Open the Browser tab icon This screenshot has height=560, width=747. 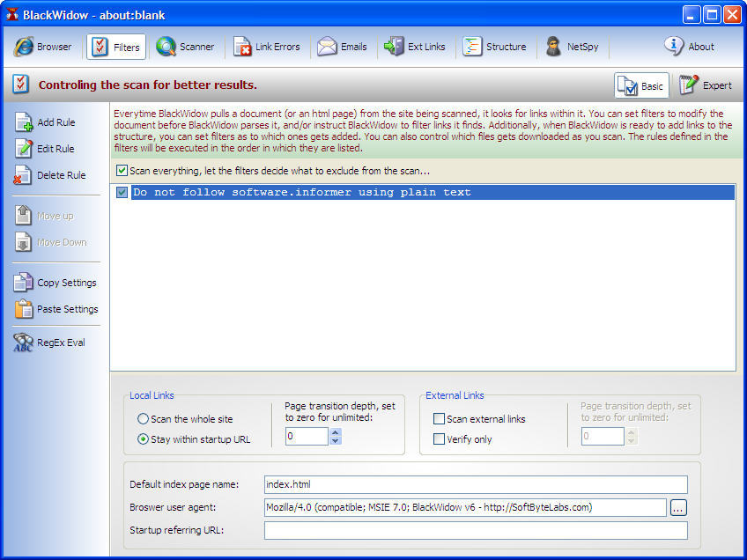click(23, 47)
